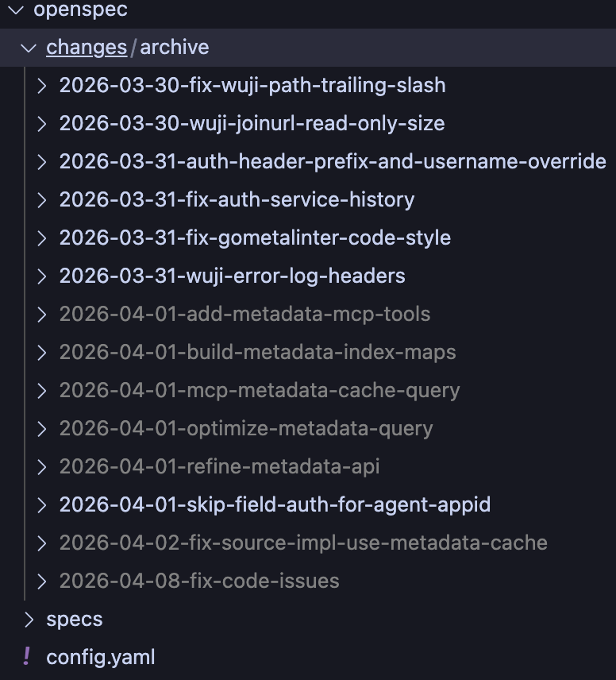Select the 2026-04-01-build-metadata-index-maps folder
This screenshot has height=680, width=616.
point(257,353)
